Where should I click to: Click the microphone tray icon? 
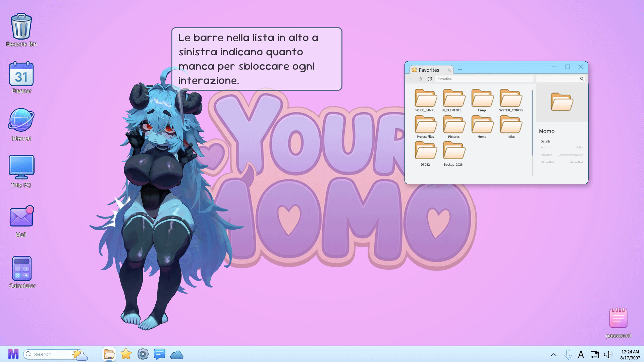point(568,354)
